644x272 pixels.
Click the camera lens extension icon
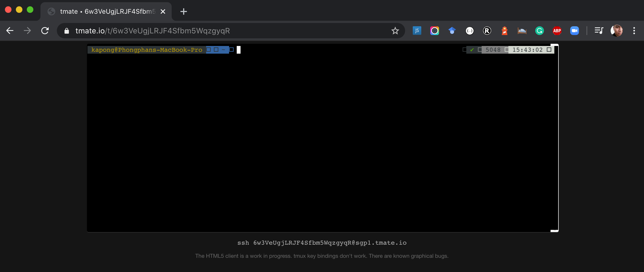[x=434, y=30]
